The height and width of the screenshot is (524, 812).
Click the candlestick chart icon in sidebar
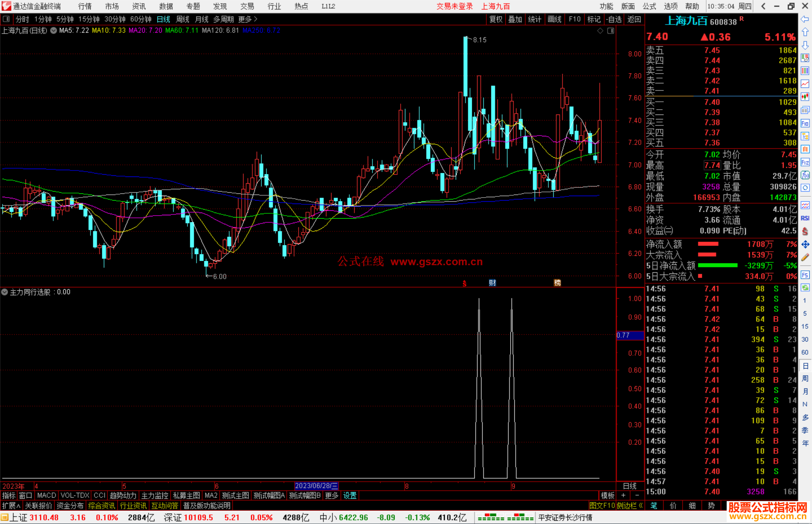click(x=805, y=97)
